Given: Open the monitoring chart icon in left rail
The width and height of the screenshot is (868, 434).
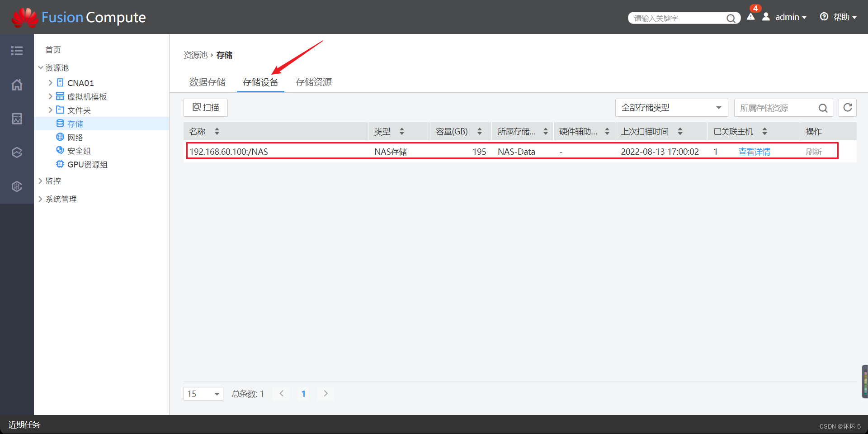Looking at the screenshot, I should point(17,119).
